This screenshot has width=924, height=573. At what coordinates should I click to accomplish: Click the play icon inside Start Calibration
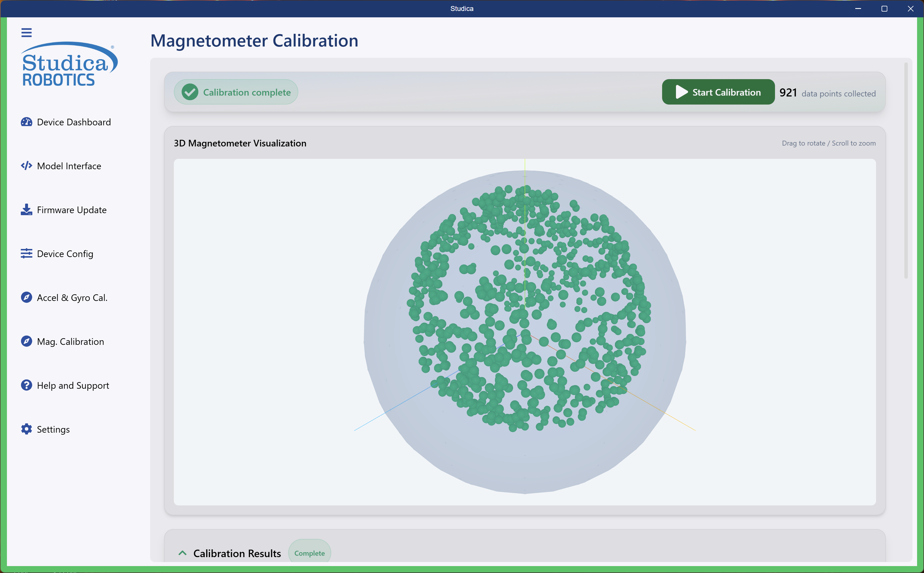click(681, 92)
